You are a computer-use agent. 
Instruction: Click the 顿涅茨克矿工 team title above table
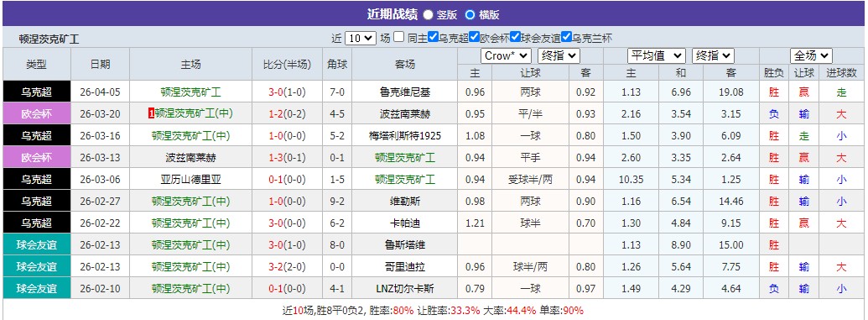49,39
